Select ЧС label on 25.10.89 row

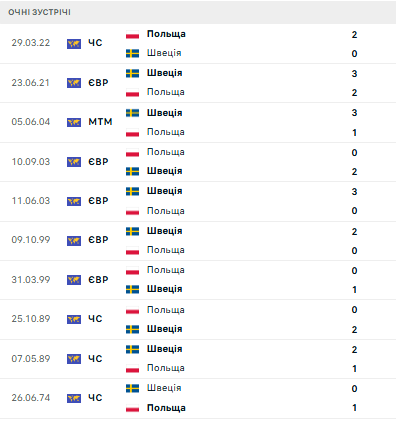tap(95, 319)
